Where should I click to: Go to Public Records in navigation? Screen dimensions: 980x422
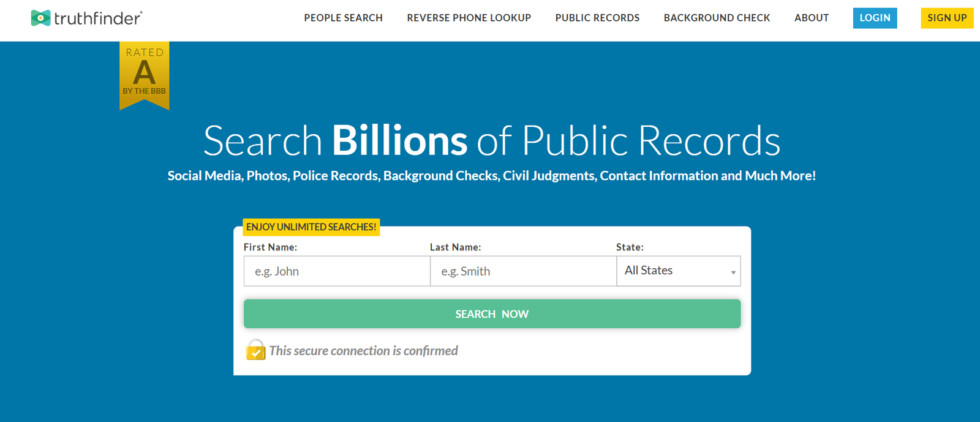(x=597, y=18)
